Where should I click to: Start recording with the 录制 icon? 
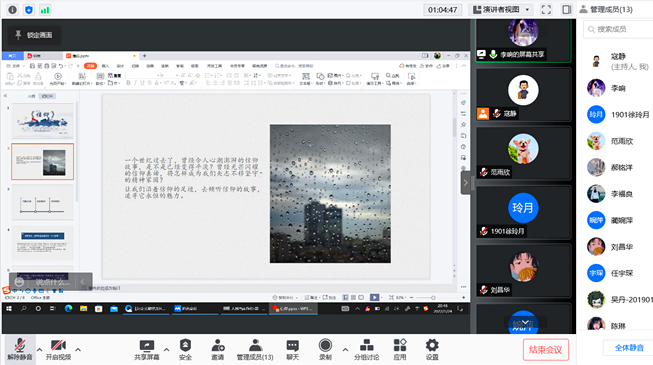coord(325,350)
